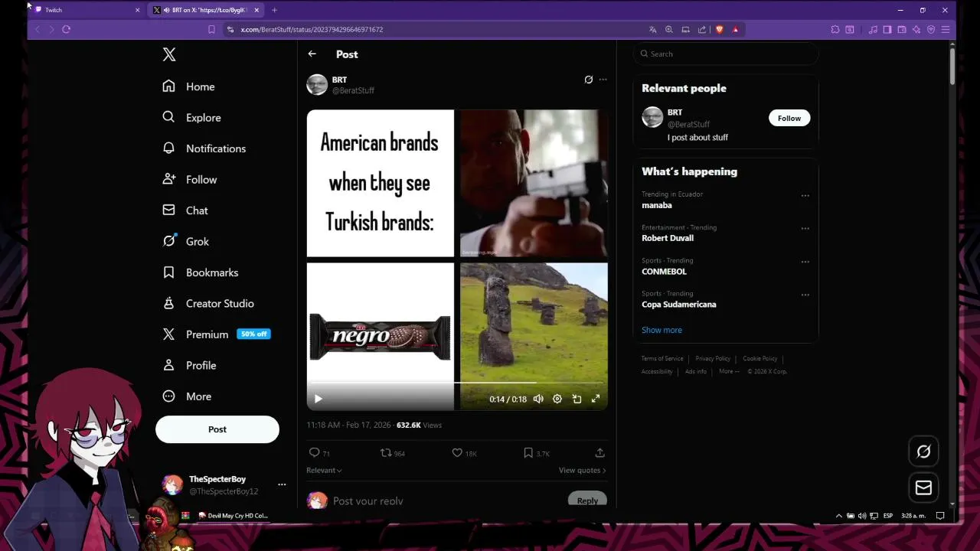Open video settings gear icon
The width and height of the screenshot is (980, 551).
557,399
